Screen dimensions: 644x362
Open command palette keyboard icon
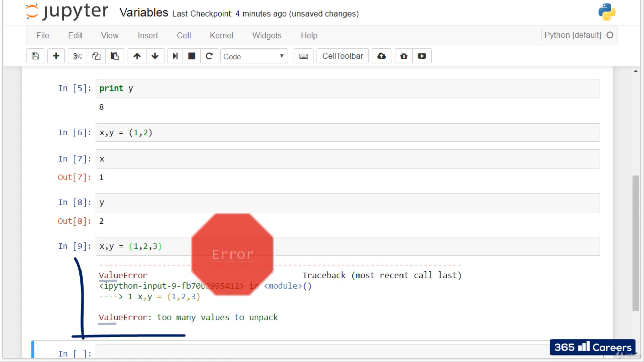click(303, 56)
